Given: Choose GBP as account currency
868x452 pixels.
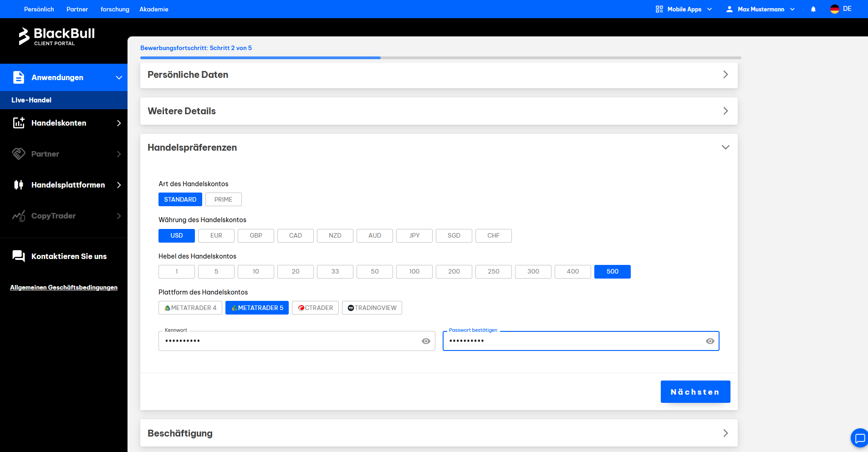Looking at the screenshot, I should [x=256, y=235].
